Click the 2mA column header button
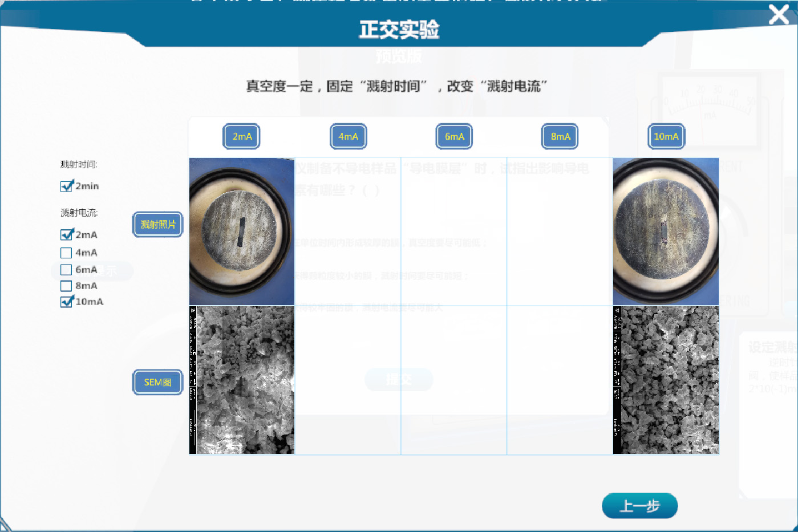Screen dimensions: 798x532 tap(241, 137)
